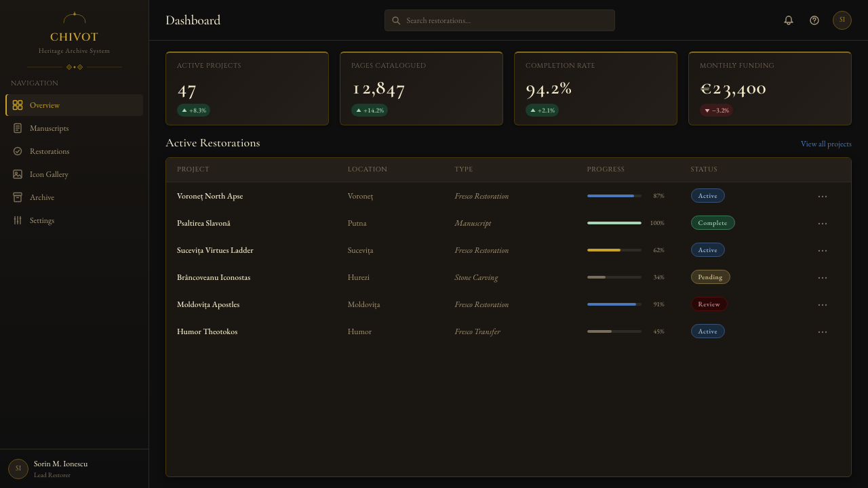This screenshot has height=488, width=868.
Task: Click the Icon Gallery picture icon
Action: 18,174
